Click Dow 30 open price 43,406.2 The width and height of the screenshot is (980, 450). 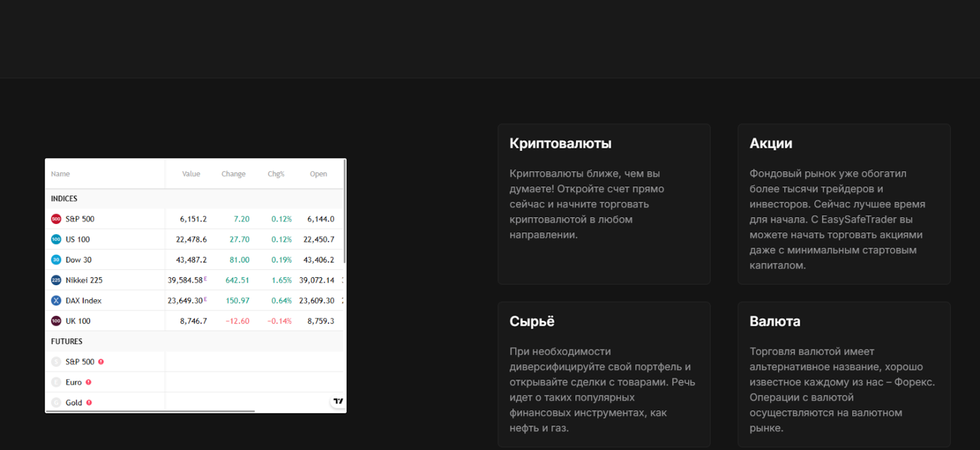pyautogui.click(x=319, y=260)
